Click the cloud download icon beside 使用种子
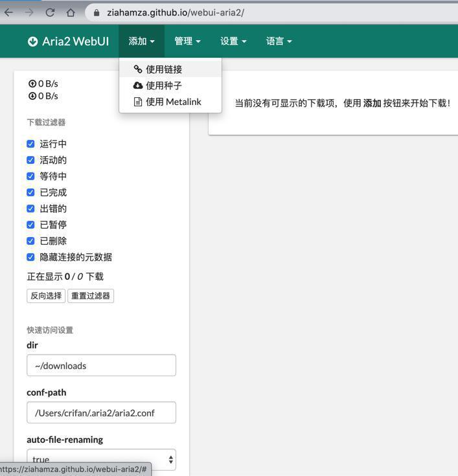The width and height of the screenshot is (458, 476). coord(138,85)
